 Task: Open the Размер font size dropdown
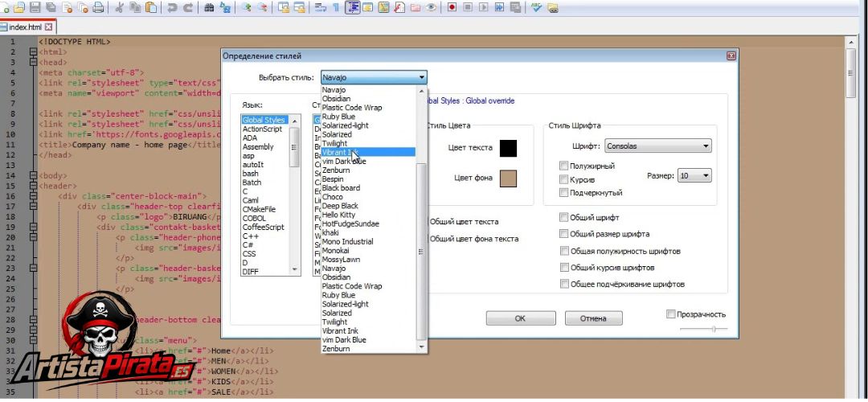694,175
